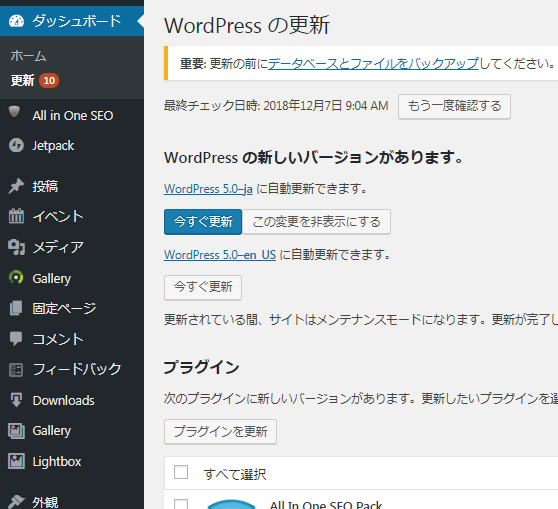Open the 更新 submenu item
Viewport: 558px width, 509px height.
[x=22, y=80]
